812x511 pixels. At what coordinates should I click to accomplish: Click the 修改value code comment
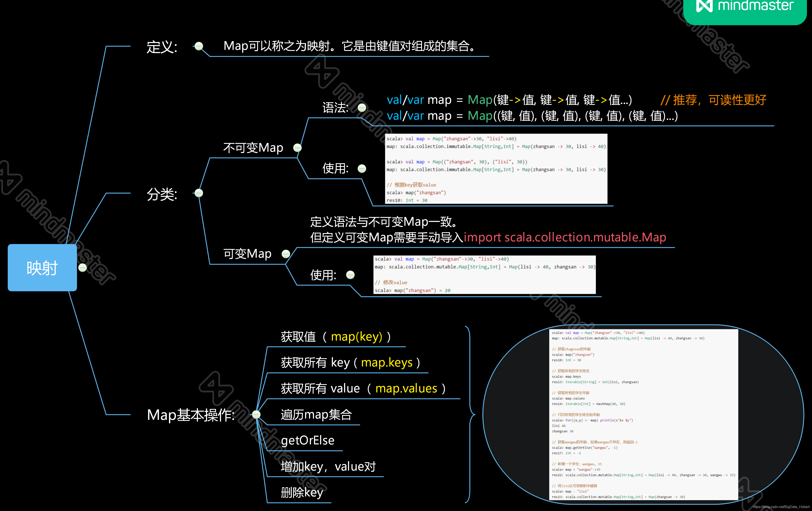click(391, 282)
